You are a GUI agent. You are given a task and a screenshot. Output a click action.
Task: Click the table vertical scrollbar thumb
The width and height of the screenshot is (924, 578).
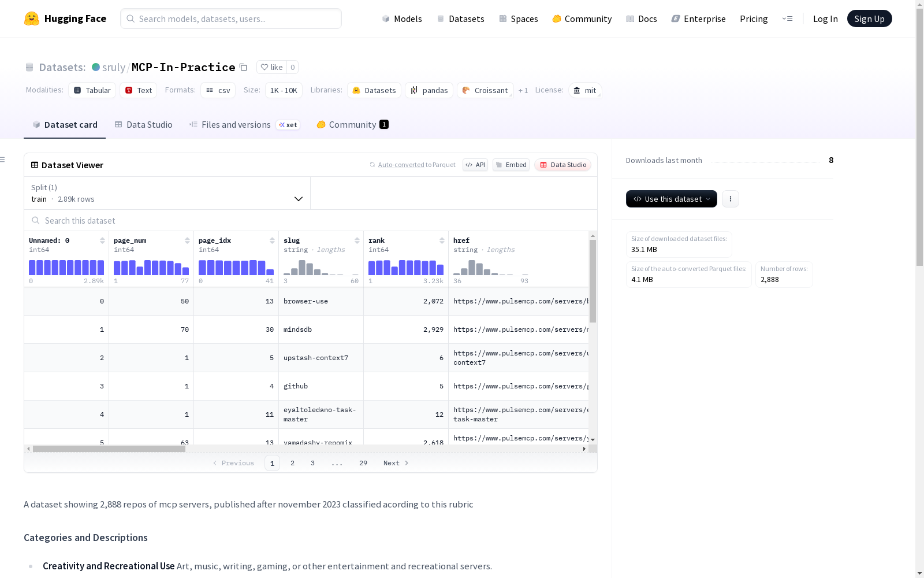[x=593, y=281]
